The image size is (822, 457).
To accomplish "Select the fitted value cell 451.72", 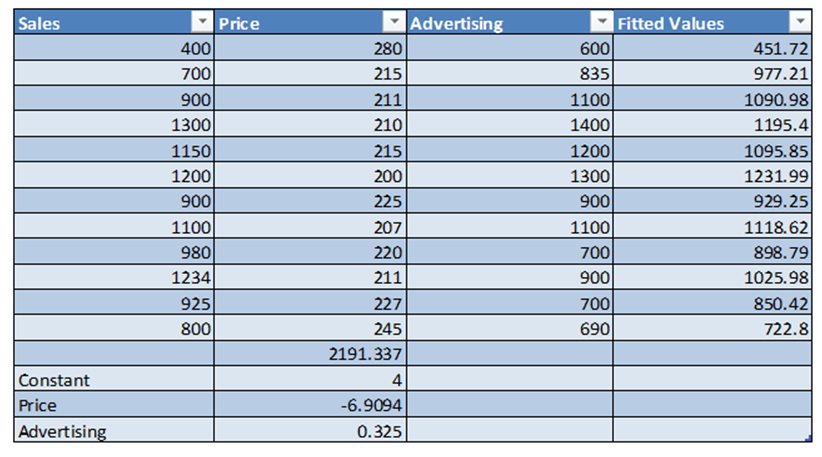I will pyautogui.click(x=711, y=48).
